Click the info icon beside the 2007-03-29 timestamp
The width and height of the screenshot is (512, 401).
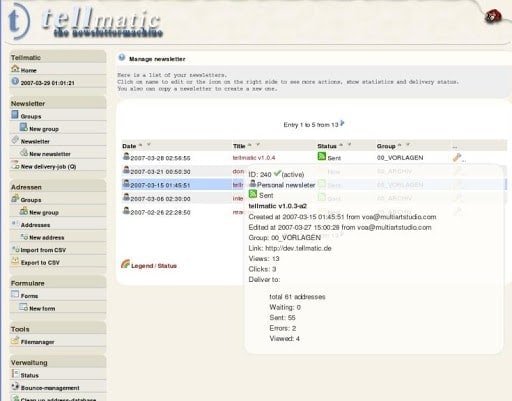pyautogui.click(x=15, y=81)
